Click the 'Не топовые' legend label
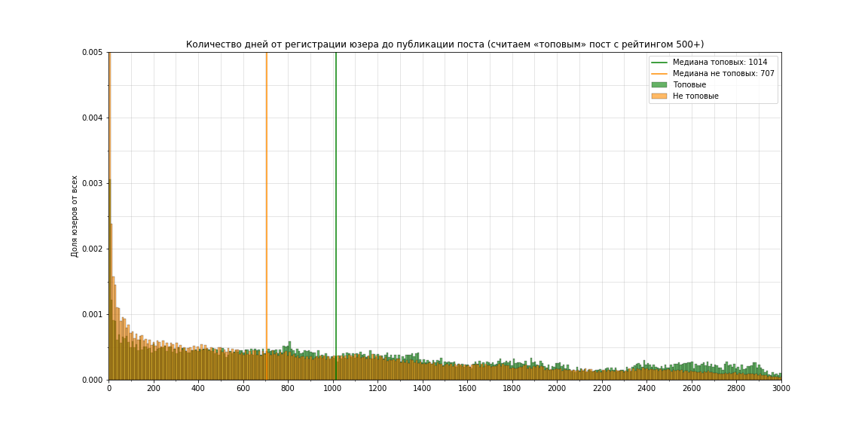The height and width of the screenshot is (434, 868). 695,96
